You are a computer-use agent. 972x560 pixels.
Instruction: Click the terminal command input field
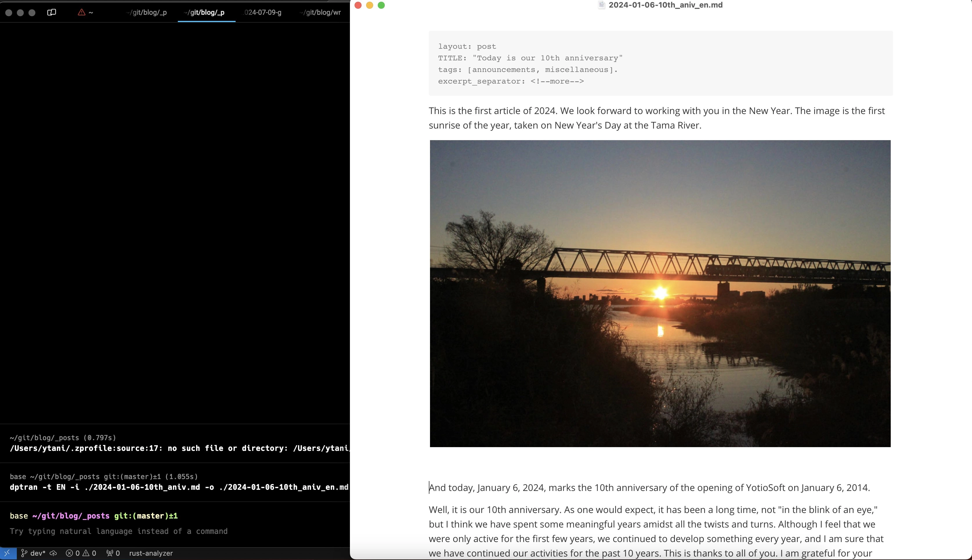[x=175, y=531]
